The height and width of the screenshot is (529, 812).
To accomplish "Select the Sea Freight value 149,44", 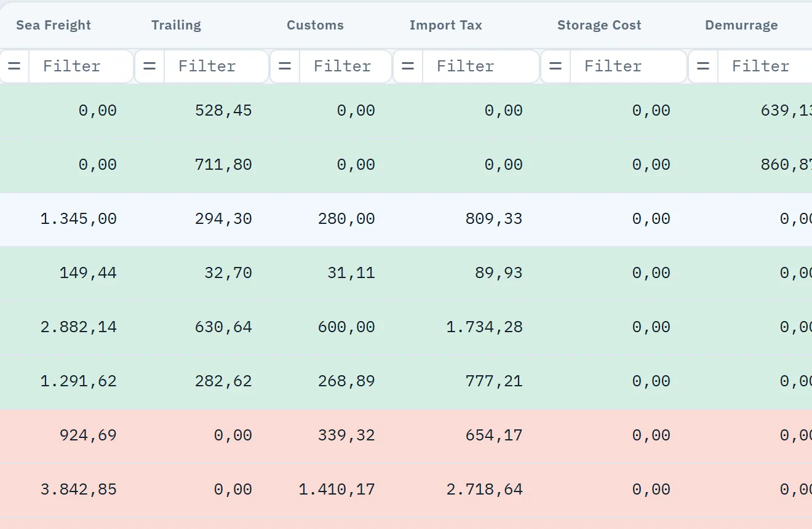I will coord(88,273).
